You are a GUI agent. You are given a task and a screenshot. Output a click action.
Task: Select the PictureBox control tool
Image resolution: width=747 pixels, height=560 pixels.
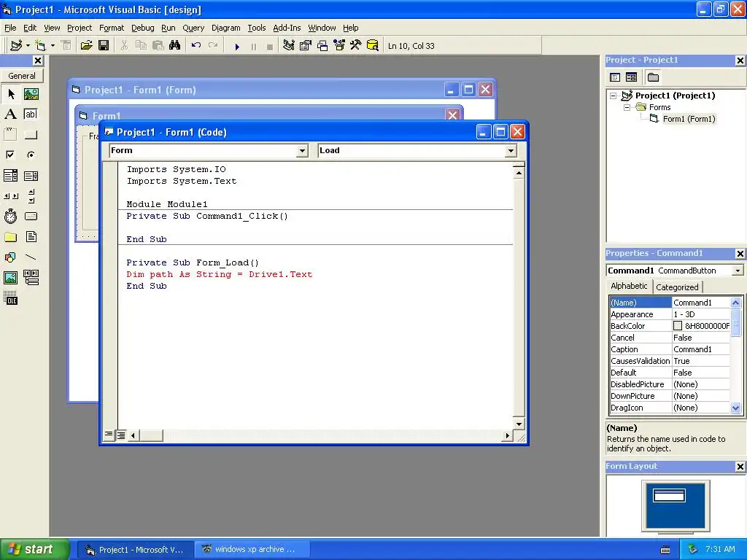point(31,94)
